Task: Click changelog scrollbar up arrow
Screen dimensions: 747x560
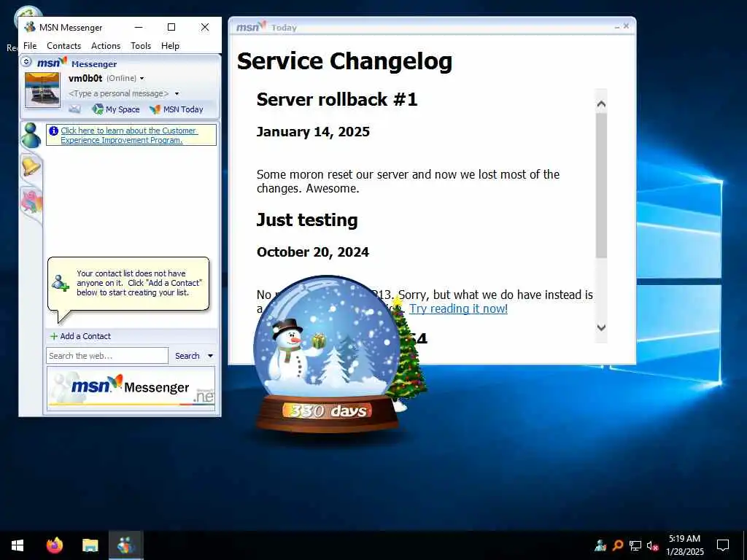Action: tap(601, 104)
